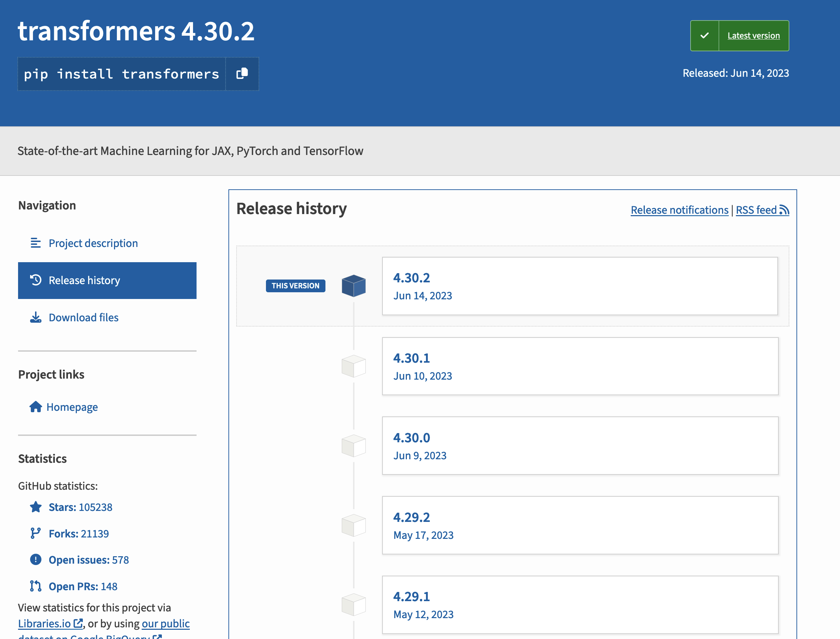The width and height of the screenshot is (840, 639).
Task: Select the Release history clock icon
Action: pyautogui.click(x=35, y=280)
